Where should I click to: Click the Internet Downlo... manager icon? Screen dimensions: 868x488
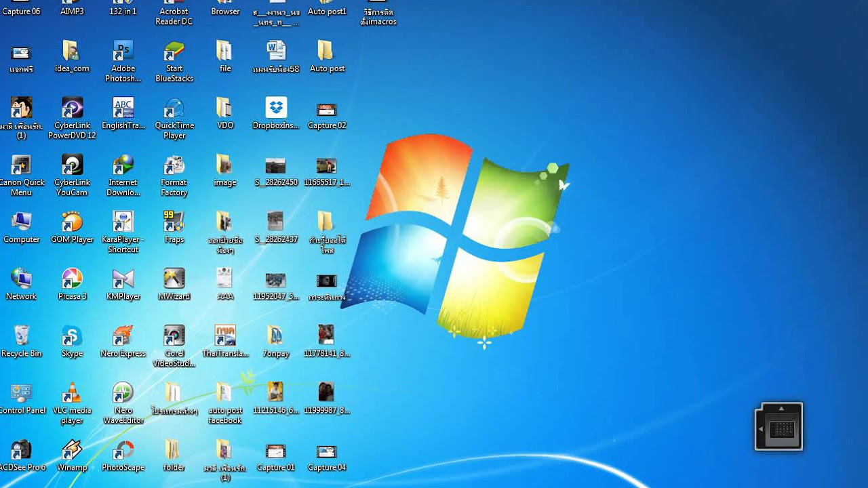tap(123, 165)
